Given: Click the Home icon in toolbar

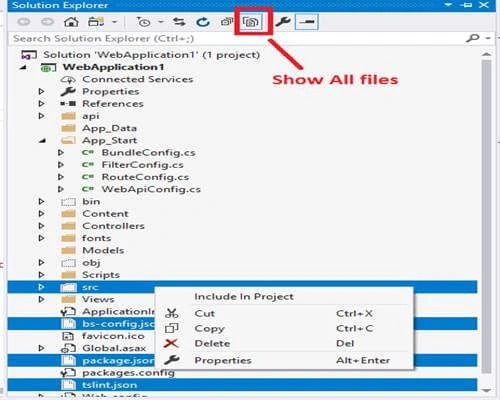Looking at the screenshot, I should click(x=71, y=22).
